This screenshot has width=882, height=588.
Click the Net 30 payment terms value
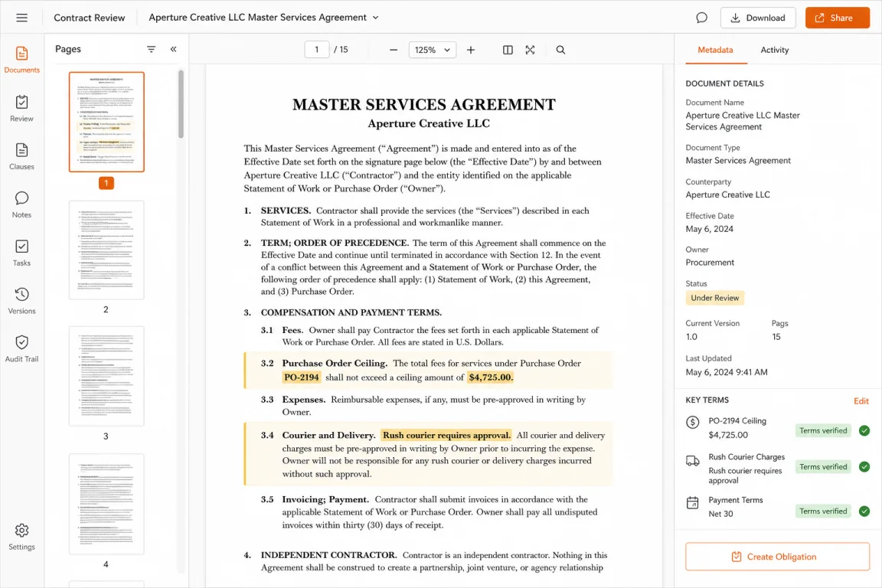[720, 514]
